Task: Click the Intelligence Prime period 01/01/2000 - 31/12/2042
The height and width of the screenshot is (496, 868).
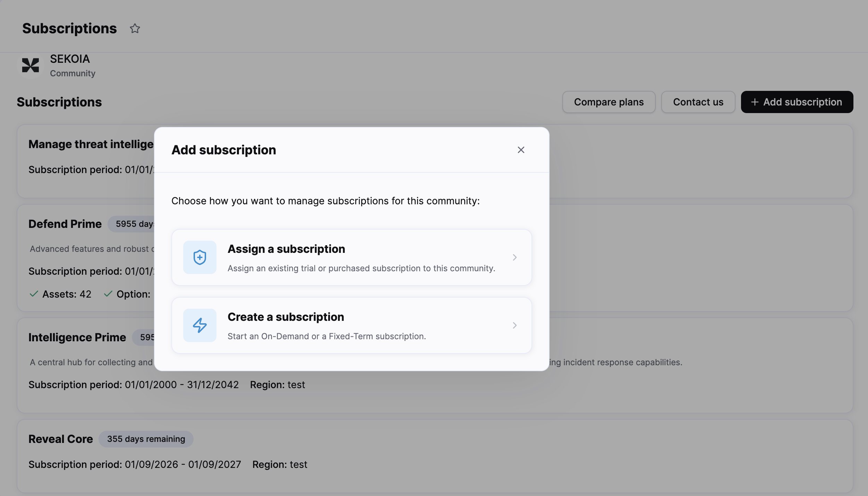Action: click(182, 385)
